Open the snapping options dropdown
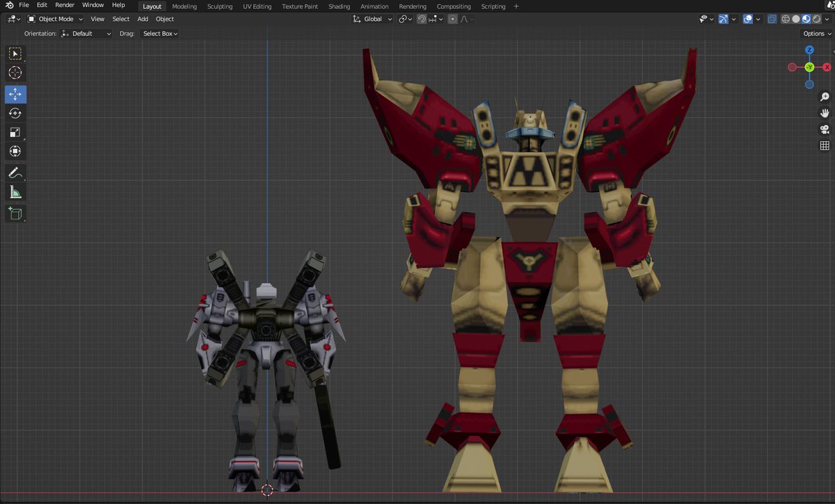 436,19
